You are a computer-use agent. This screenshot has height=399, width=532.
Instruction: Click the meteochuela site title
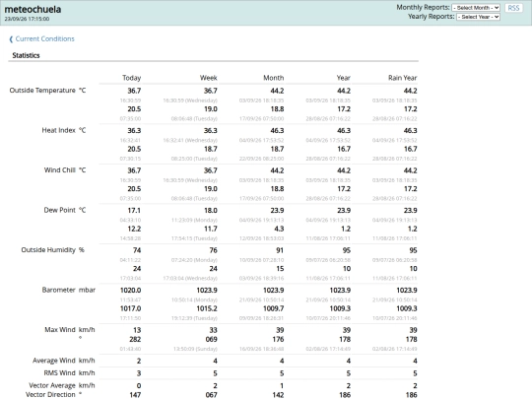point(33,9)
